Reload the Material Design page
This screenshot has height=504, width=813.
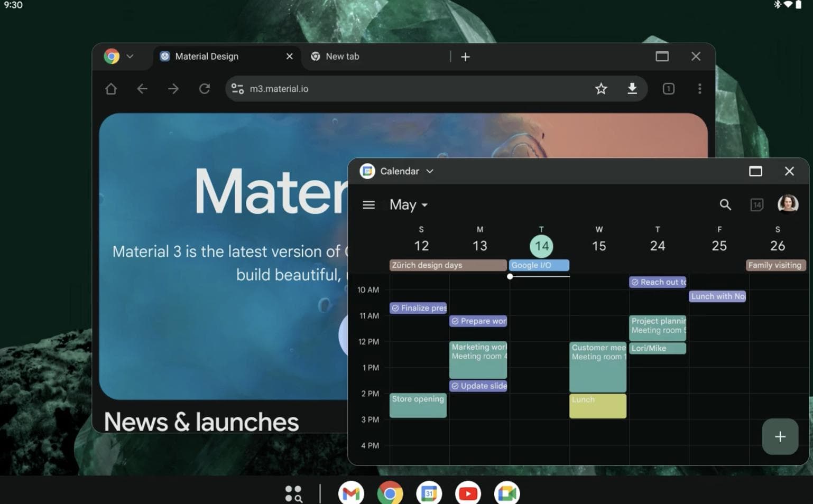coord(204,89)
